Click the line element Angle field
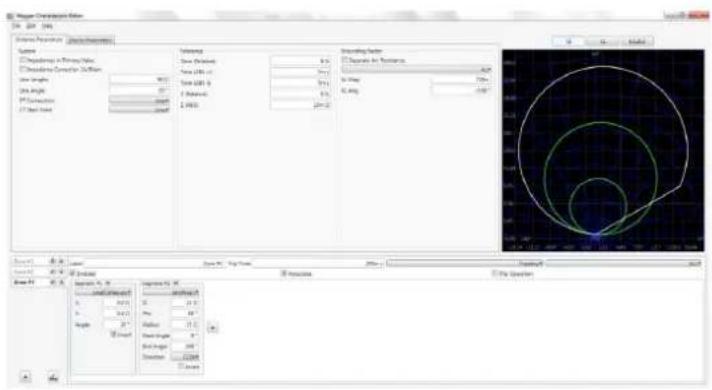The image size is (712, 390). [117, 325]
